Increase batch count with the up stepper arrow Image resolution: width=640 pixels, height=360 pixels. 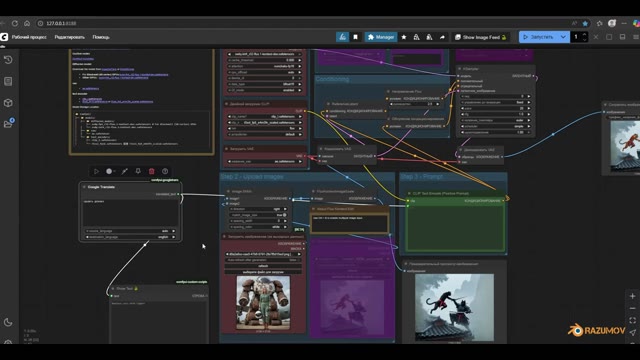(x=584, y=35)
